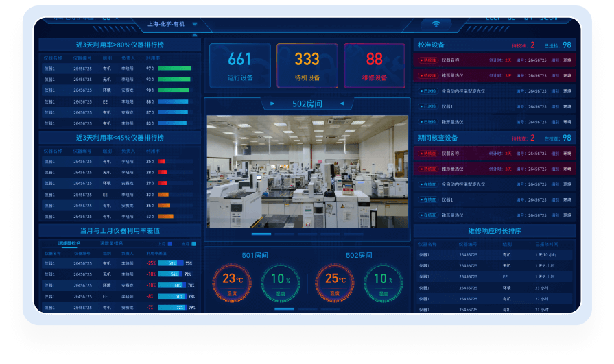Click the 待校准 badge on the 锥形量热仪 row
Screen dimensions: 614x364
tap(428, 75)
